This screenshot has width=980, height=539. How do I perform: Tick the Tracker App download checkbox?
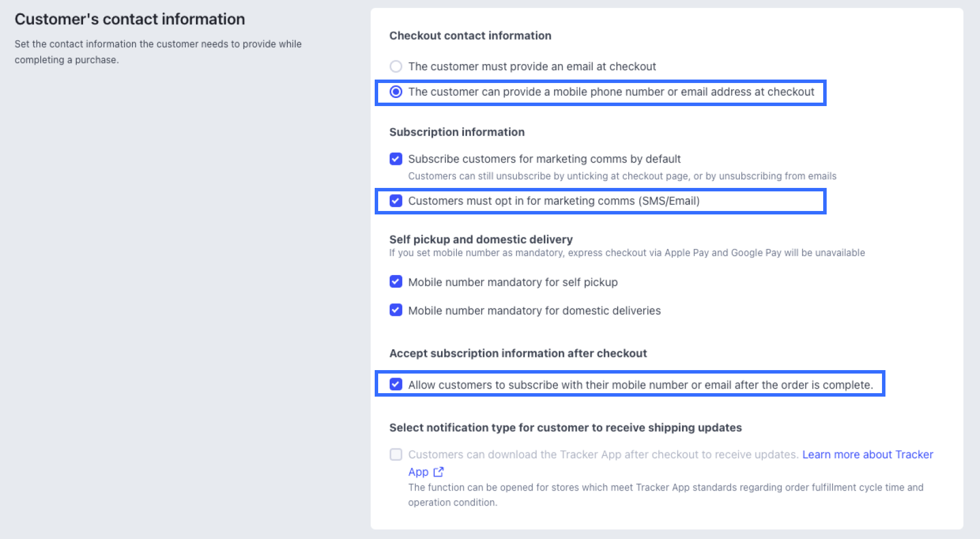tap(396, 454)
